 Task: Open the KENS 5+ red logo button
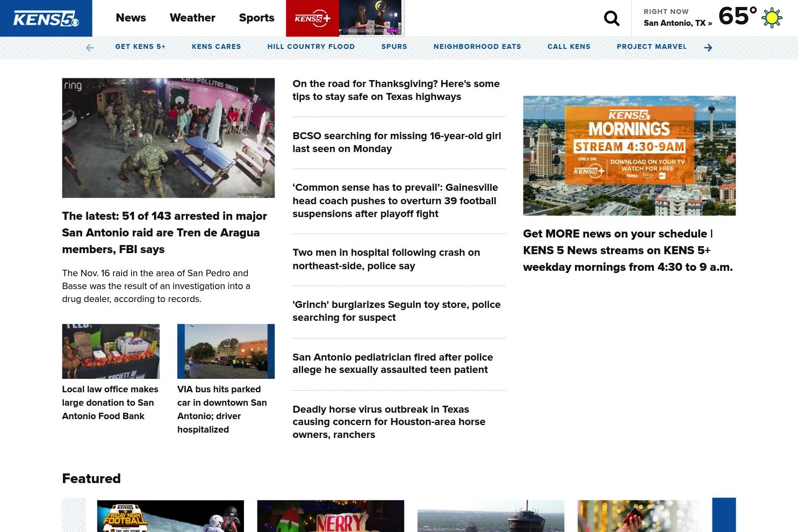pyautogui.click(x=312, y=18)
